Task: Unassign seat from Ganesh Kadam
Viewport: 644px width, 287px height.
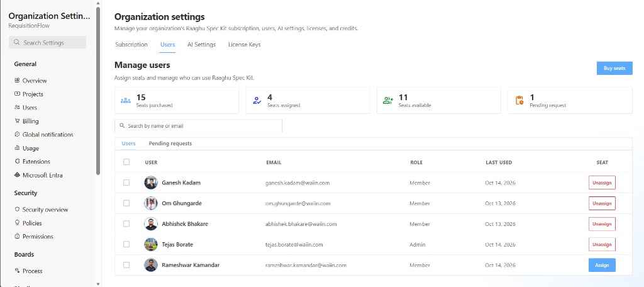Action: click(602, 183)
